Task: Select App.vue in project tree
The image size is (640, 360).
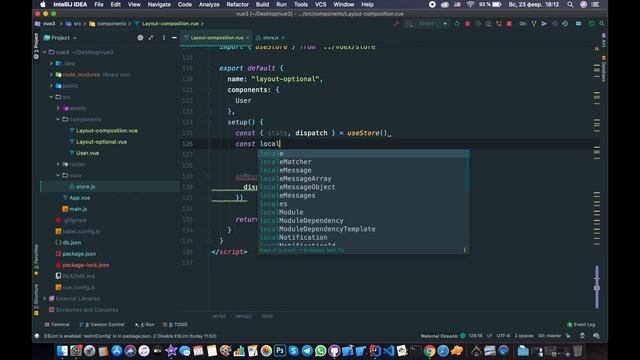Action: (x=80, y=198)
